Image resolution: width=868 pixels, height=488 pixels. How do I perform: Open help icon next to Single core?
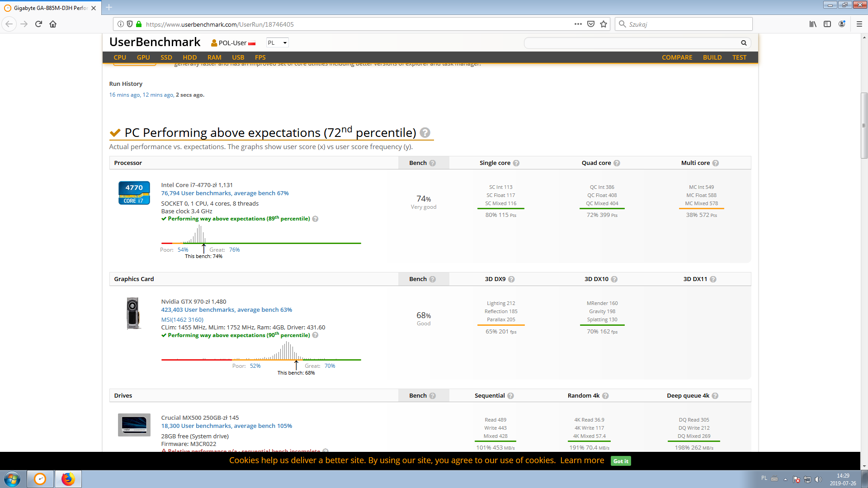coord(516,163)
